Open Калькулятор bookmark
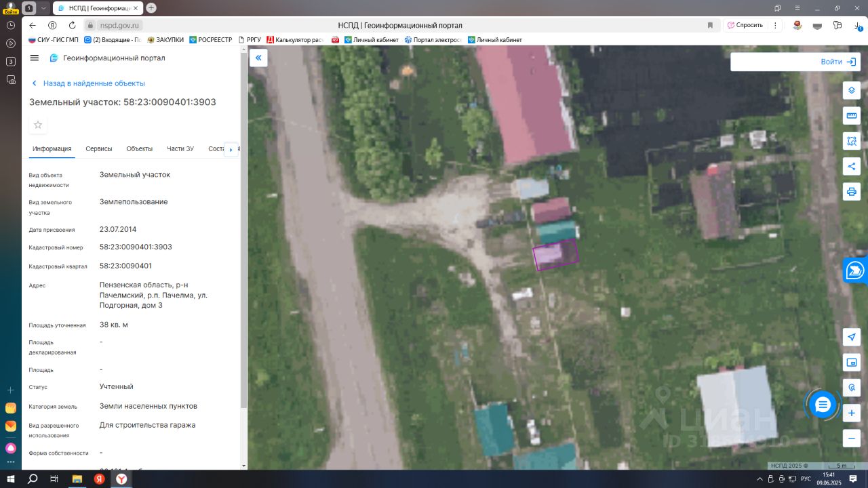 tap(295, 40)
